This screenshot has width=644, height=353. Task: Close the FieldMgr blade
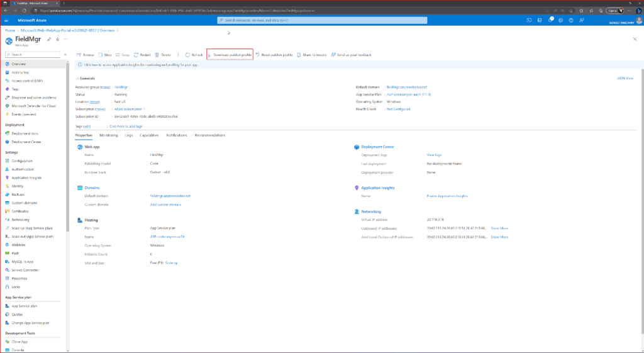635,39
